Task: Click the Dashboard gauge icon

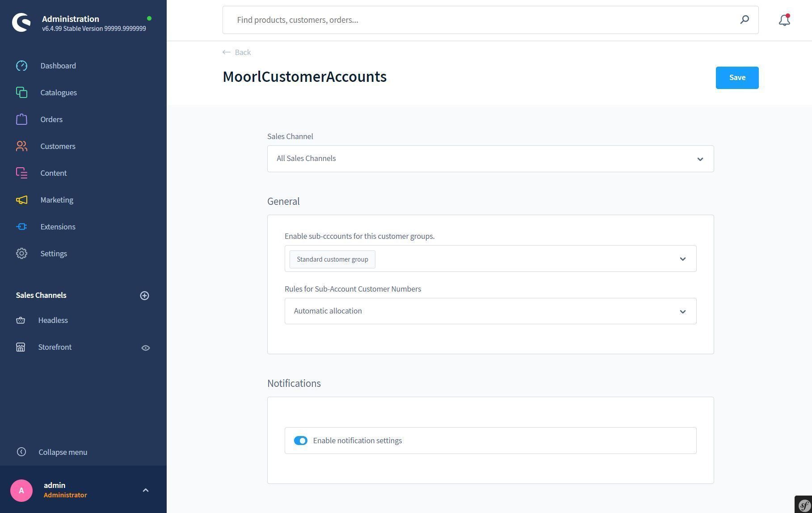Action: 21,66
